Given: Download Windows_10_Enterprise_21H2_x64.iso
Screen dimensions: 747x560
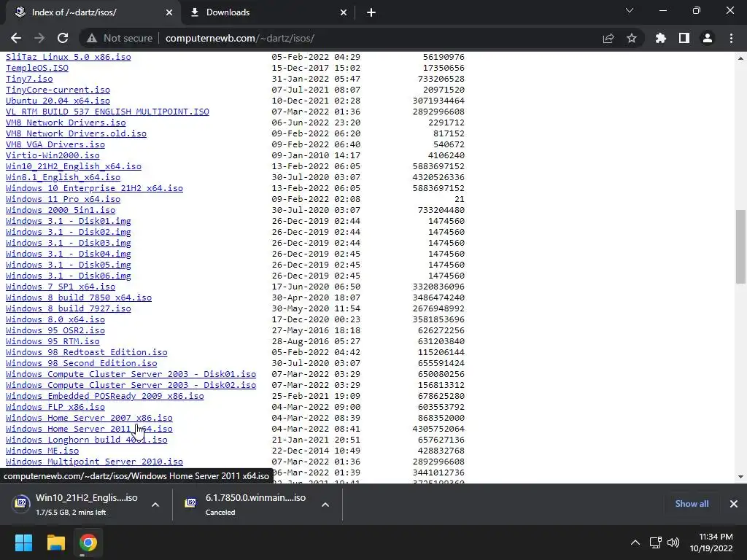Looking at the screenshot, I should (x=94, y=188).
